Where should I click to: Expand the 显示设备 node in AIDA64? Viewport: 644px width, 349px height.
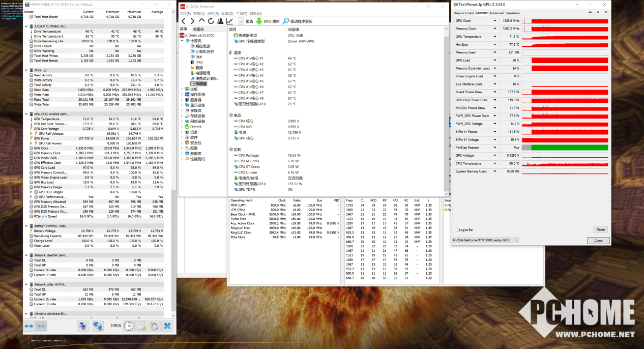[x=182, y=105]
